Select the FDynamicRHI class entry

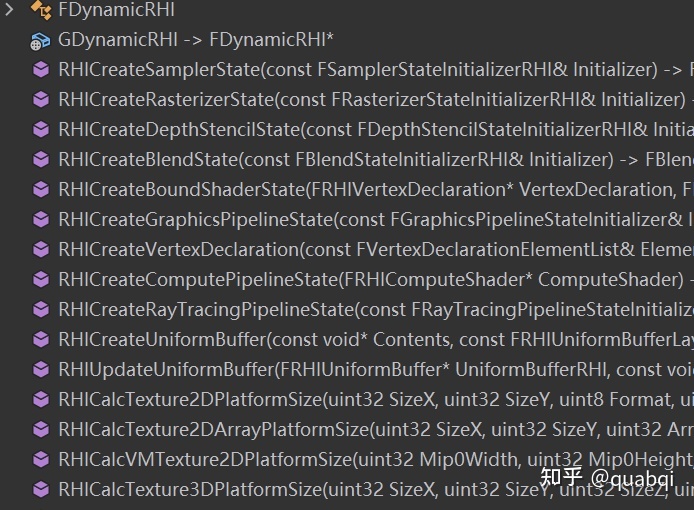tap(117, 11)
